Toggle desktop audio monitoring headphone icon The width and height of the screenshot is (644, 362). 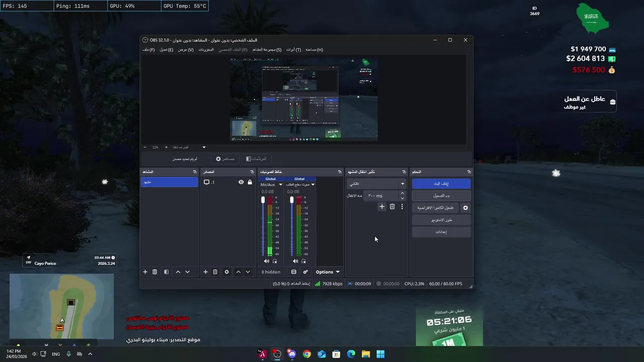click(303, 261)
